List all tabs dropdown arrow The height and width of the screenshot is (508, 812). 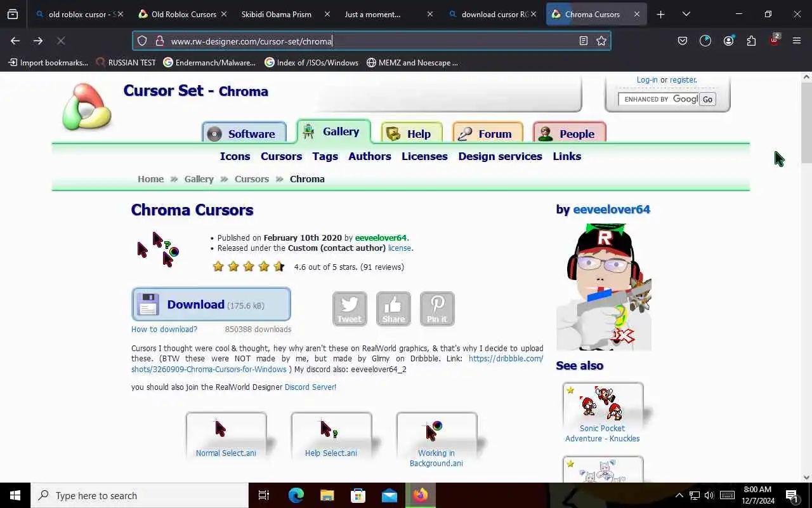point(686,14)
